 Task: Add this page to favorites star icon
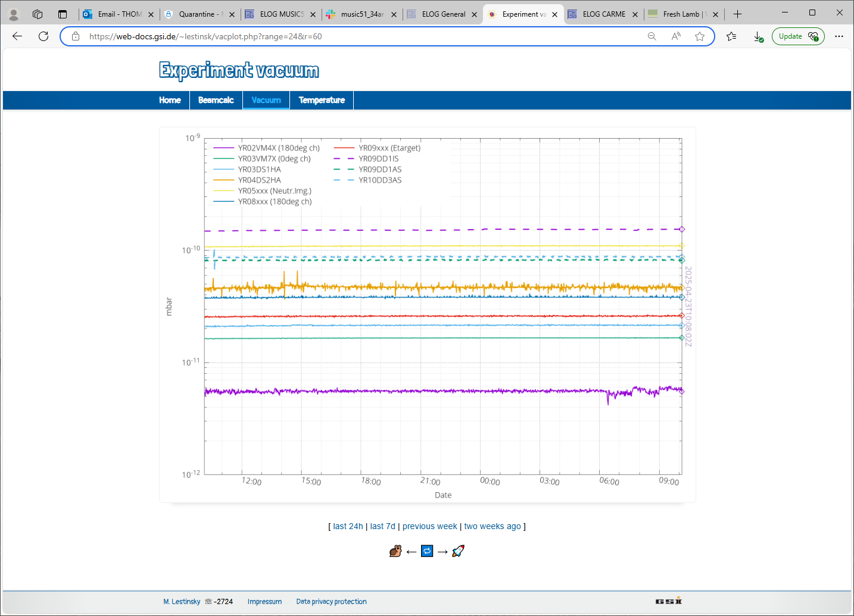(x=700, y=36)
